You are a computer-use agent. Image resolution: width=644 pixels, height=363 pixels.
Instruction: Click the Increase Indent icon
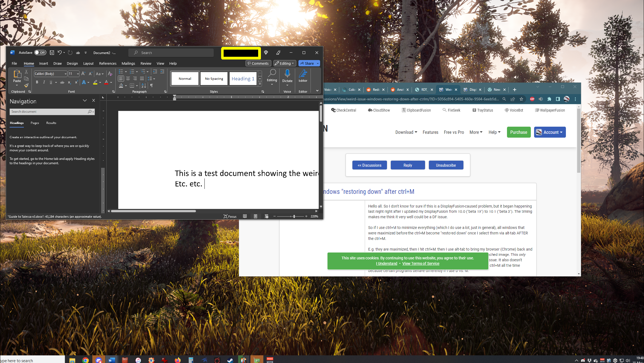[x=162, y=72]
